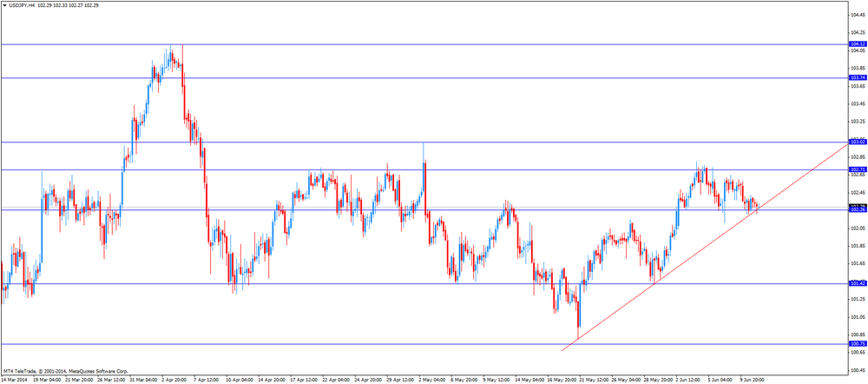Click the 103.25 price scale value

coord(858,122)
